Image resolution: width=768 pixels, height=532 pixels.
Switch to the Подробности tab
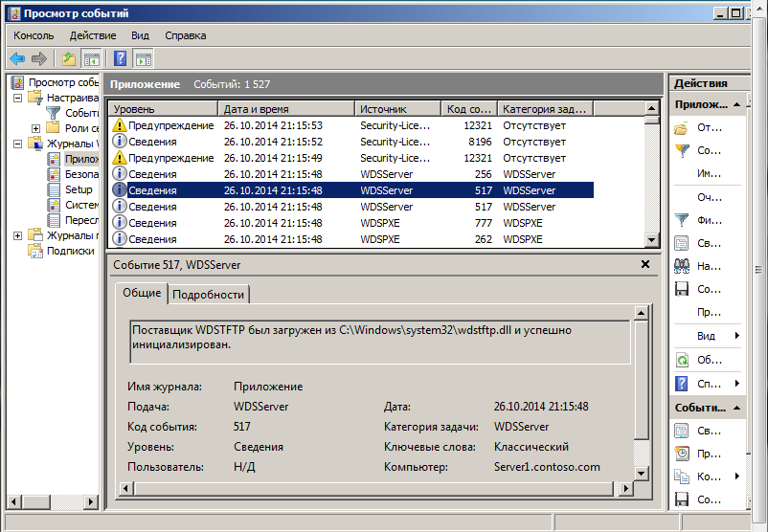coord(208,295)
